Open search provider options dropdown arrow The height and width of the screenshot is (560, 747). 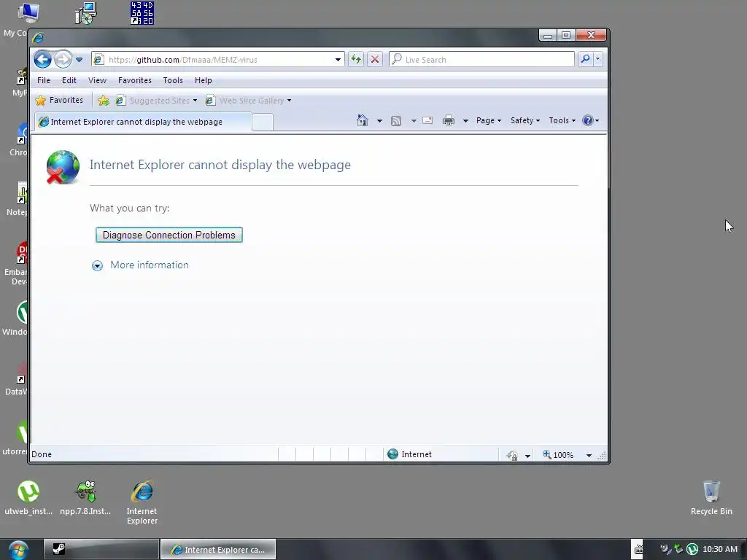pos(598,59)
